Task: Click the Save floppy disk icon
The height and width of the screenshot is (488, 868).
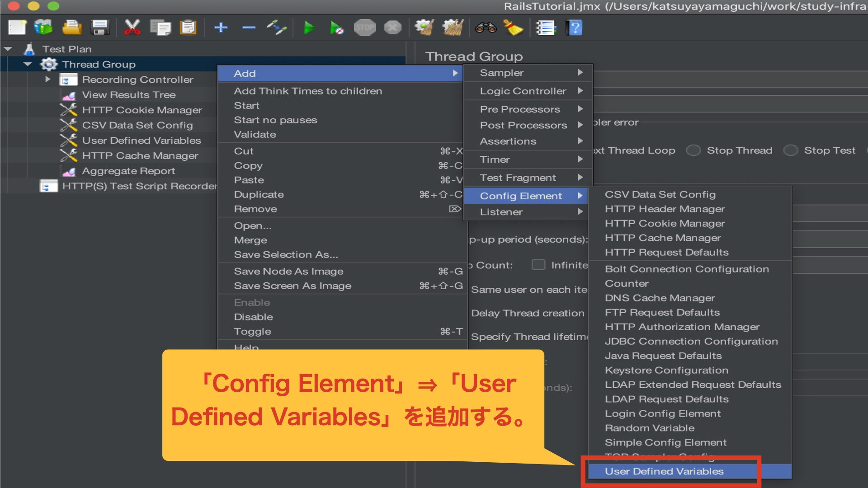Action: click(100, 28)
